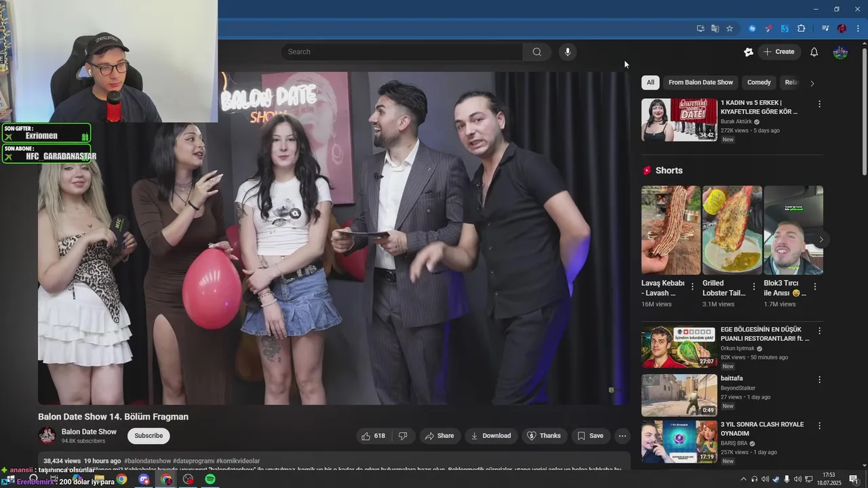Open Balon Date Show channel name link

point(89,432)
